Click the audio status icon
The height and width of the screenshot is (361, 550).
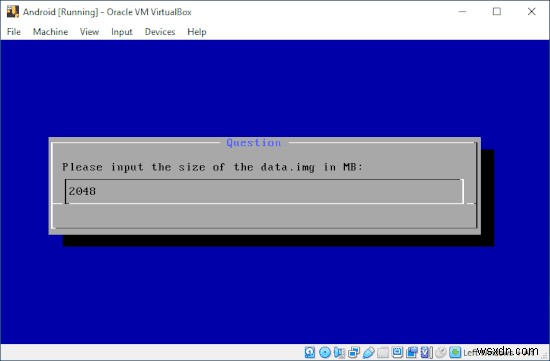click(339, 352)
